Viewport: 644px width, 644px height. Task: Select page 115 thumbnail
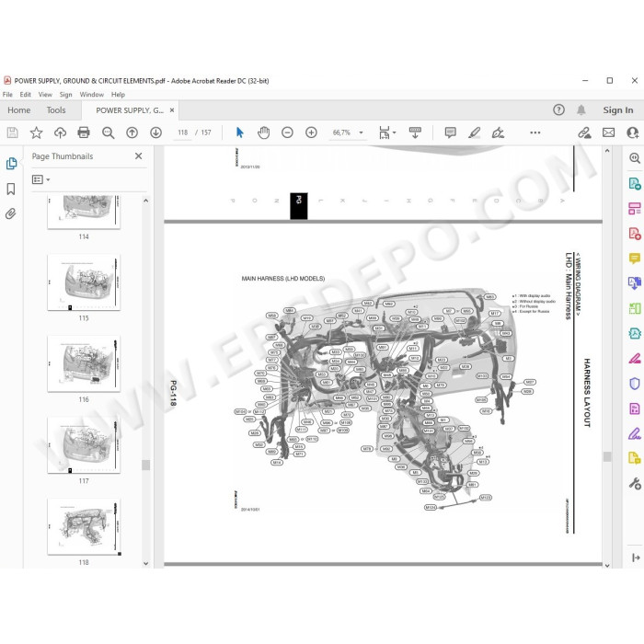(x=84, y=282)
